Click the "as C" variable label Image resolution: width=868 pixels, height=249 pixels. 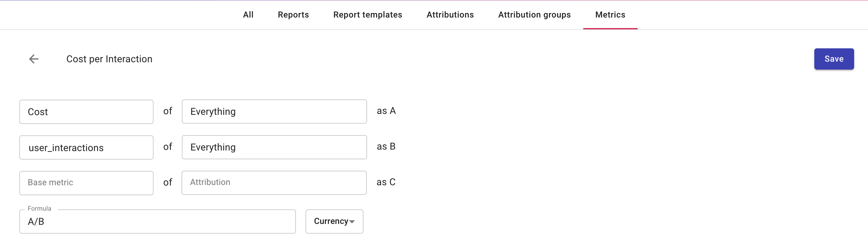click(x=386, y=182)
